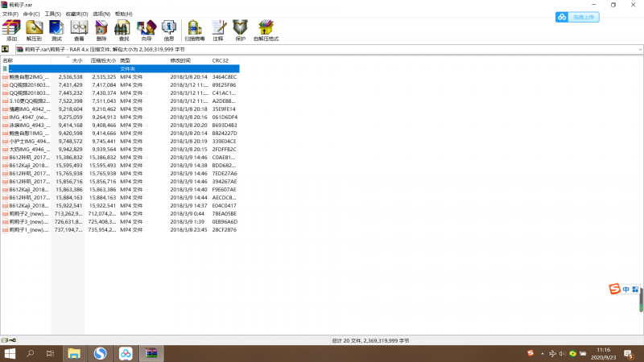Click the 保护 (Protect) shield icon
Viewport: 644px width, 362px height.
coord(240,31)
